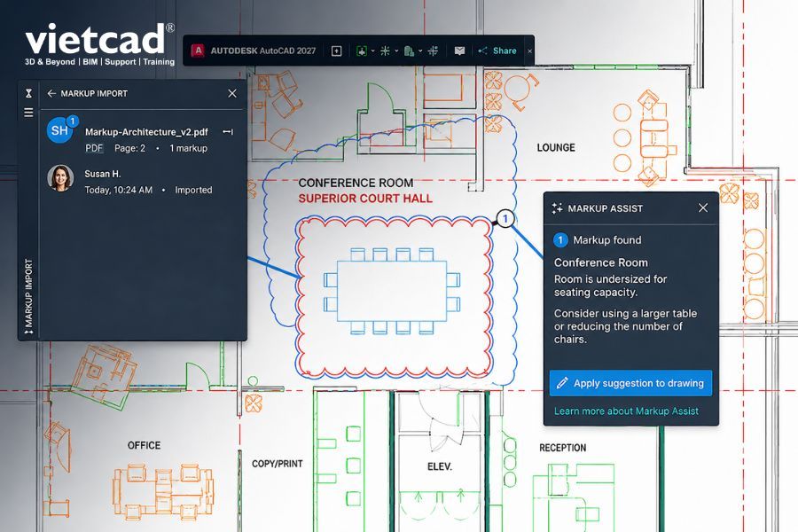Click 'Apply suggestion to drawing' button
Viewport: 798px width, 532px height.
point(630,383)
